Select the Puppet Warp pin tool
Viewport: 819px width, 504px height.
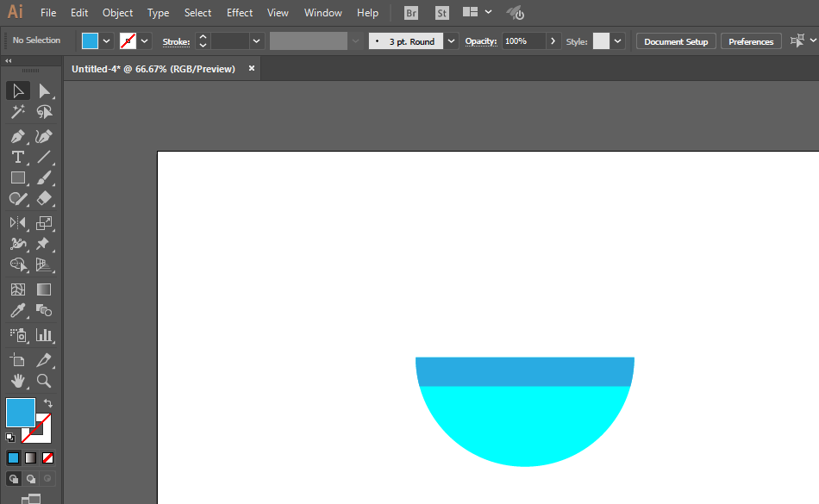[44, 244]
